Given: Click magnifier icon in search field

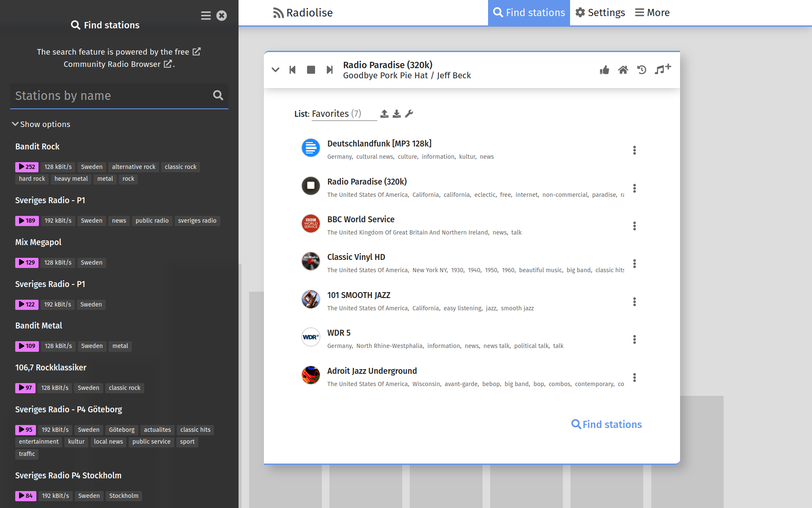Looking at the screenshot, I should click(218, 95).
